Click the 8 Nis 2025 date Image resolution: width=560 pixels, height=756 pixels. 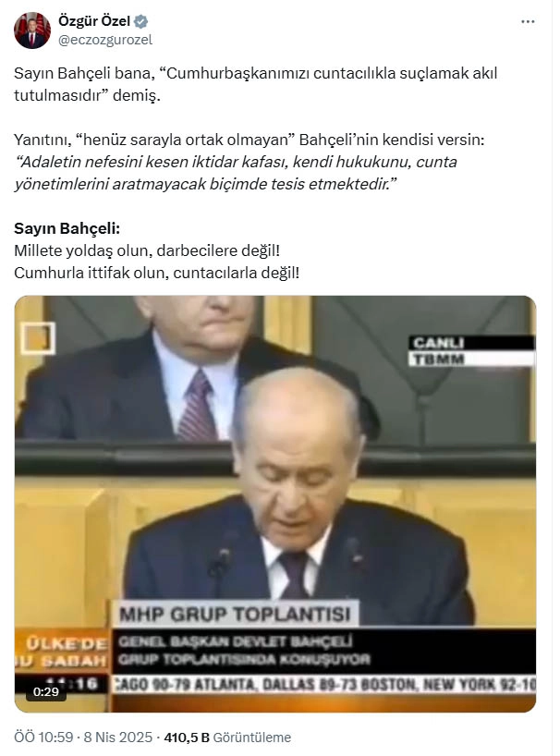coord(117,738)
